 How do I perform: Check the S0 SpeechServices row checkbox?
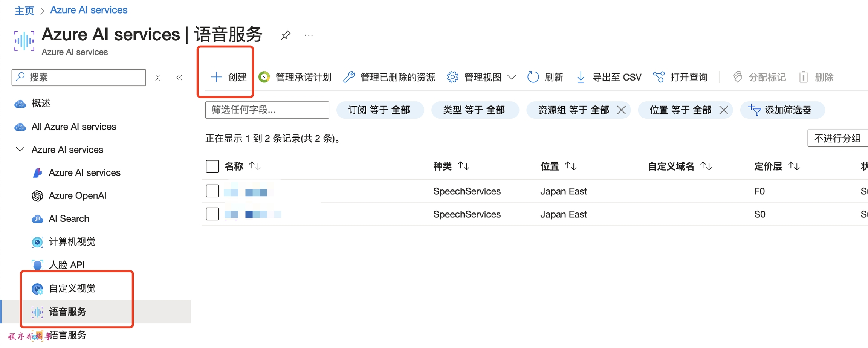pos(212,214)
